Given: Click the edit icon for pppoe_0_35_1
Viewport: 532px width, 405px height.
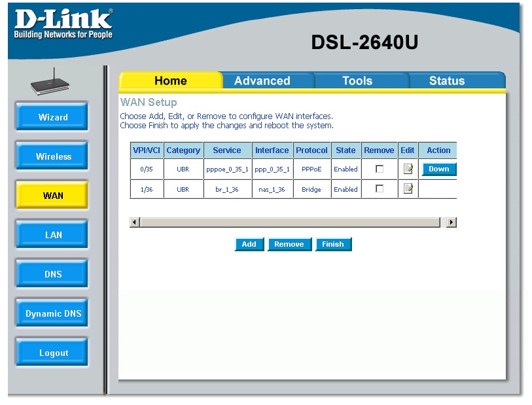Looking at the screenshot, I should 408,169.
